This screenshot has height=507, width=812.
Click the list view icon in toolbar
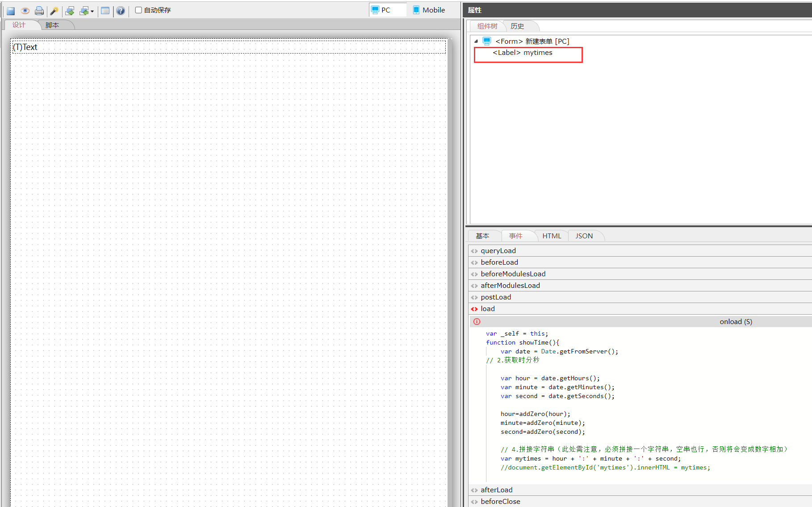[105, 11]
